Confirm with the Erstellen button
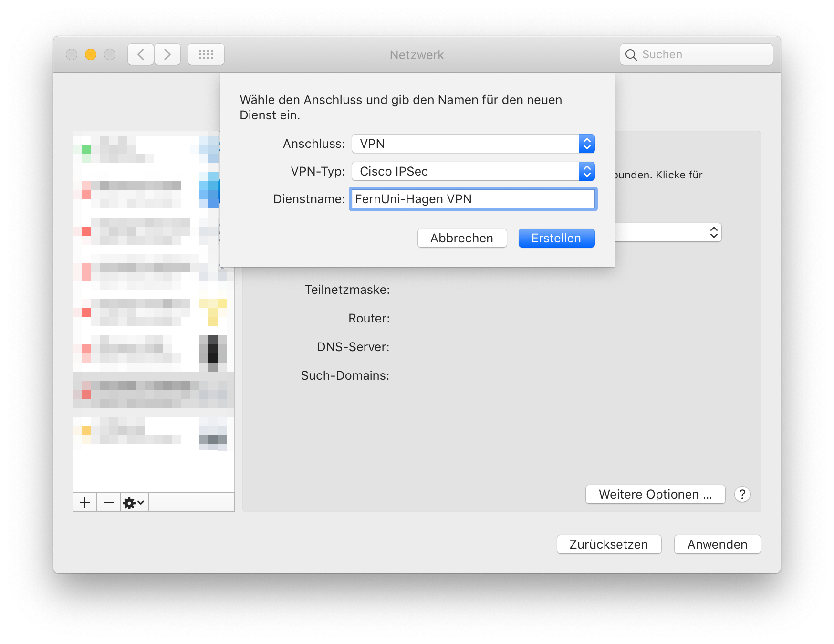 point(556,238)
